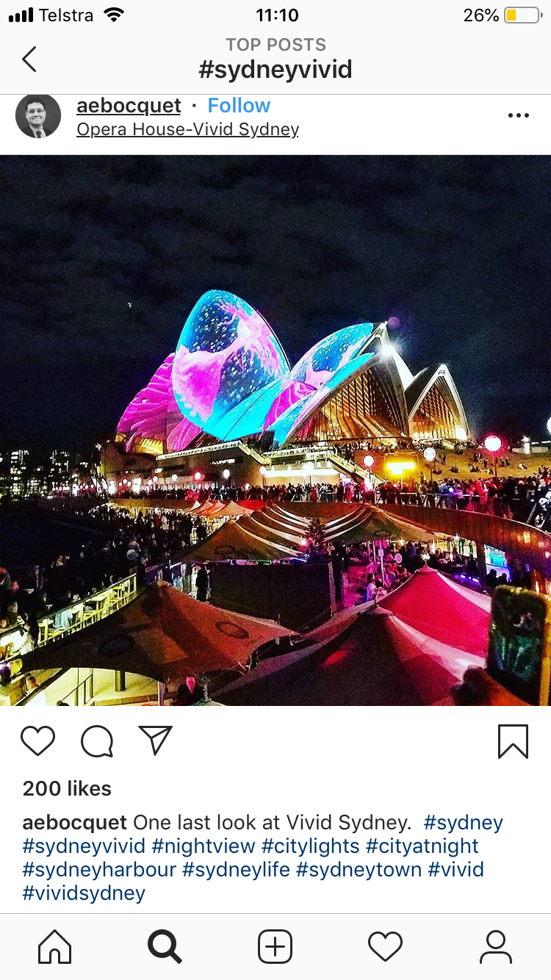Image resolution: width=551 pixels, height=980 pixels.
Task: View aebocquet's profile picture avatar
Action: (x=38, y=116)
